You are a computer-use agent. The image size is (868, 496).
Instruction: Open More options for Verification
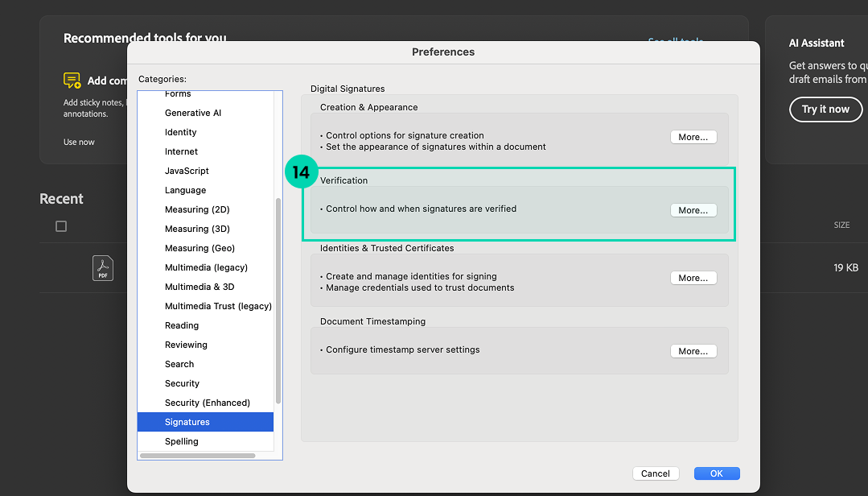click(693, 210)
